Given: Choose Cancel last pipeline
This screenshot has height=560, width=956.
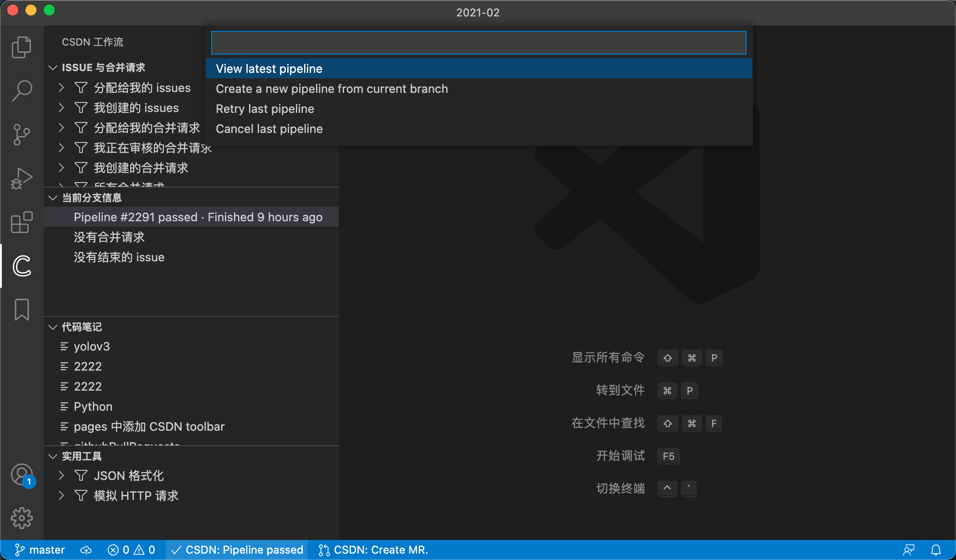Looking at the screenshot, I should [x=269, y=129].
